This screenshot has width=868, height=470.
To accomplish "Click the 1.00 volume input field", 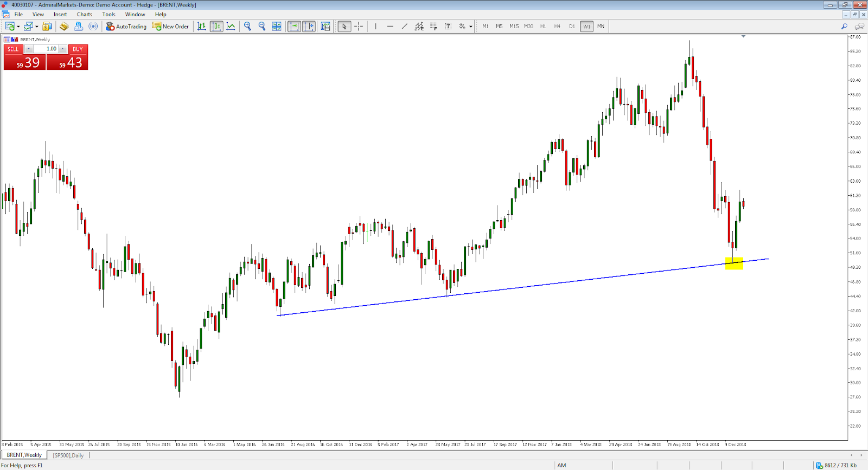I will pos(46,49).
